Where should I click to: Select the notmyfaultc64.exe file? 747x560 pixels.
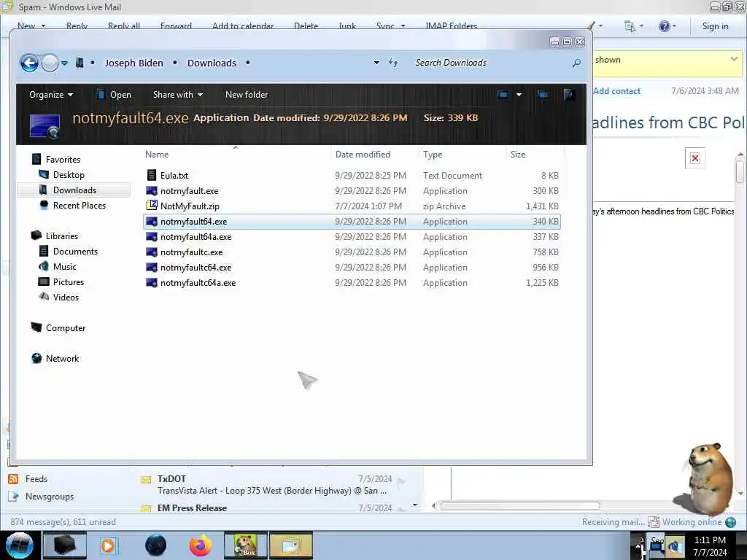352,267
